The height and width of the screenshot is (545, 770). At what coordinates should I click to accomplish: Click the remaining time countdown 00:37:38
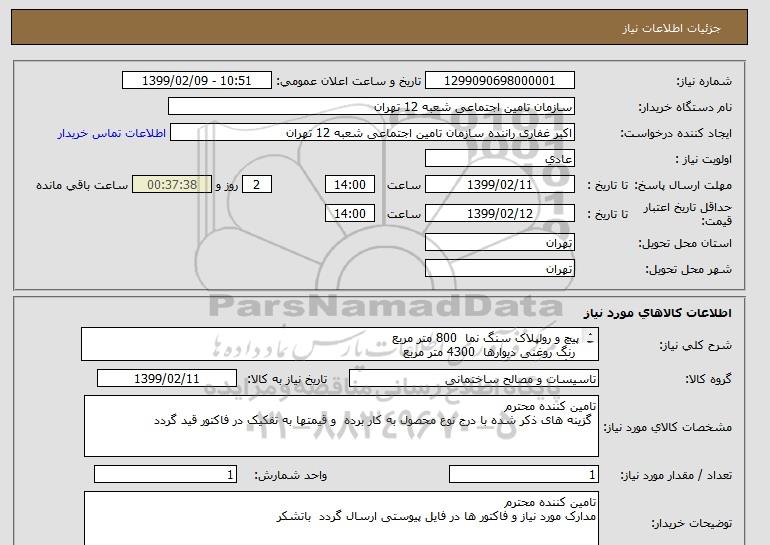tap(172, 185)
